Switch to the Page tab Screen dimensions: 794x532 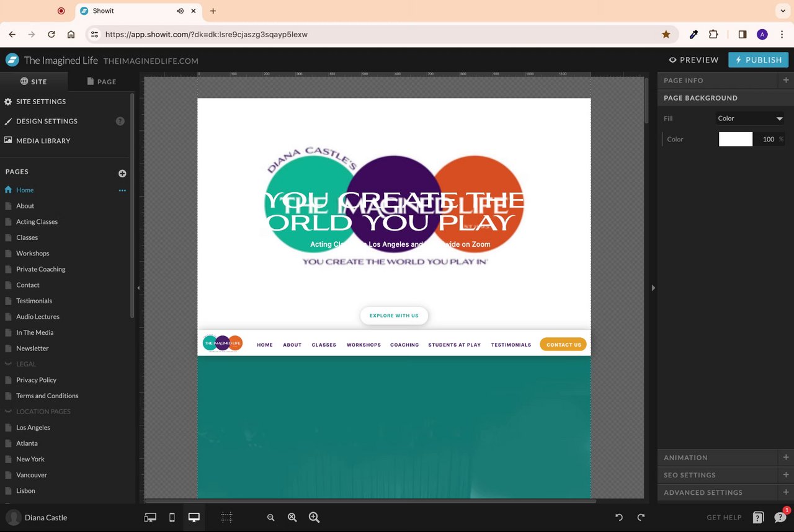click(x=101, y=81)
